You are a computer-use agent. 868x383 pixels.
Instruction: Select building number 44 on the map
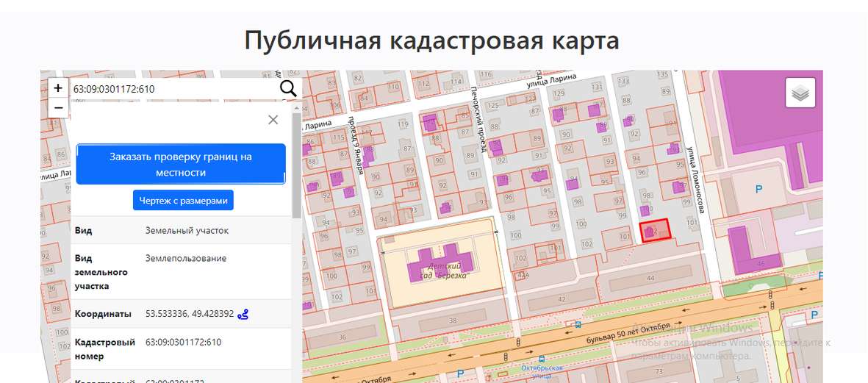650,279
